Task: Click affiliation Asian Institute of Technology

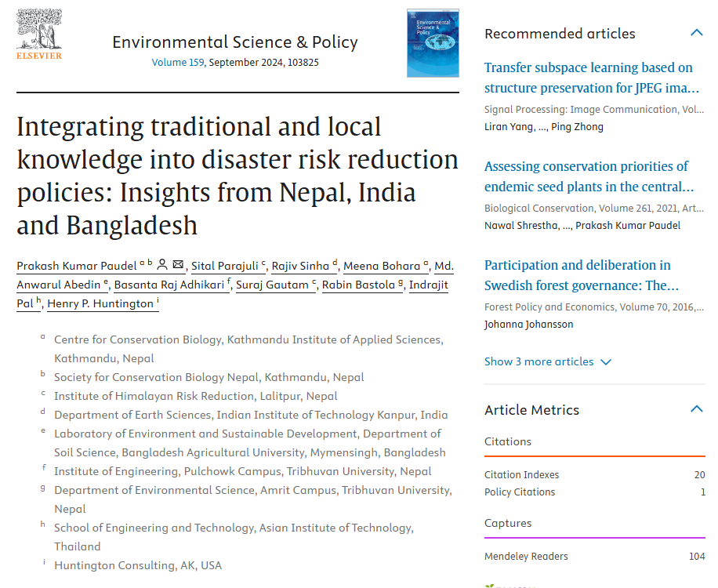Action: click(234, 537)
